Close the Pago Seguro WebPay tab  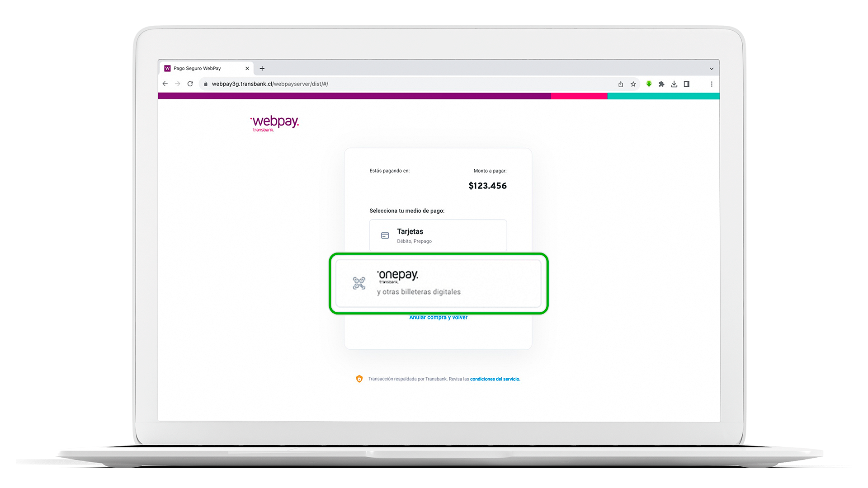247,69
